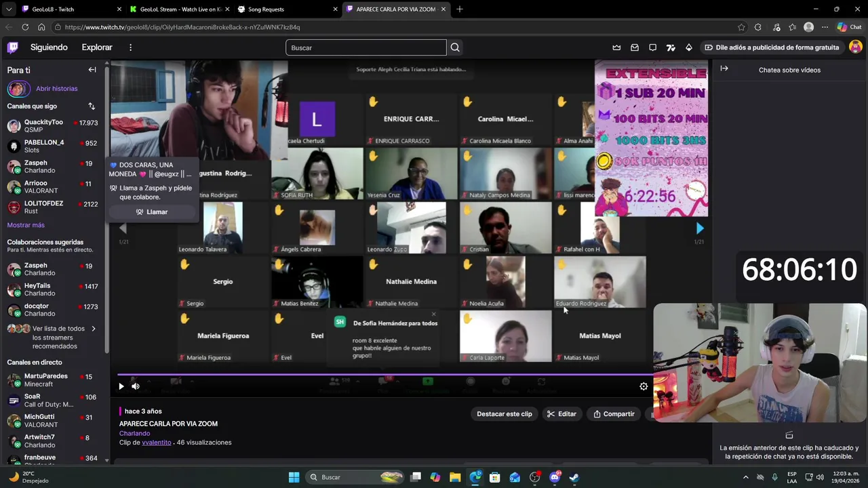Viewport: 868px width, 488px height.
Task: Click the Windows taskbar search box
Action: [355, 477]
